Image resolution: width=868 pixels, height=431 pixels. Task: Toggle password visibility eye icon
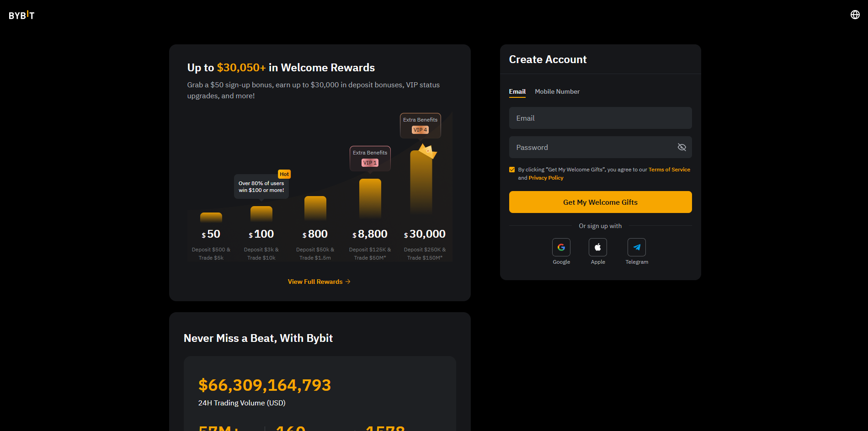682,147
